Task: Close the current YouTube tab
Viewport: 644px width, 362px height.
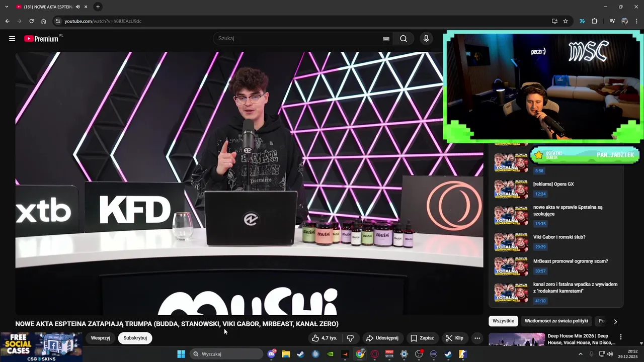Action: 86,7
